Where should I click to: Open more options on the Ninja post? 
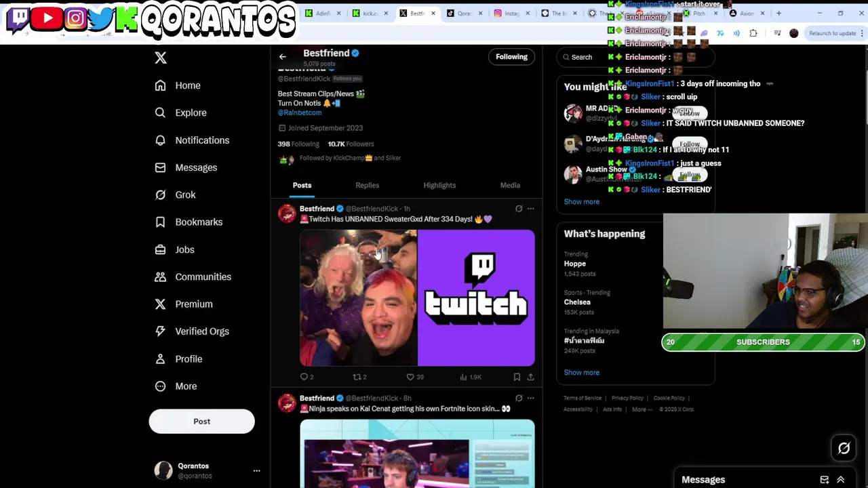click(531, 399)
